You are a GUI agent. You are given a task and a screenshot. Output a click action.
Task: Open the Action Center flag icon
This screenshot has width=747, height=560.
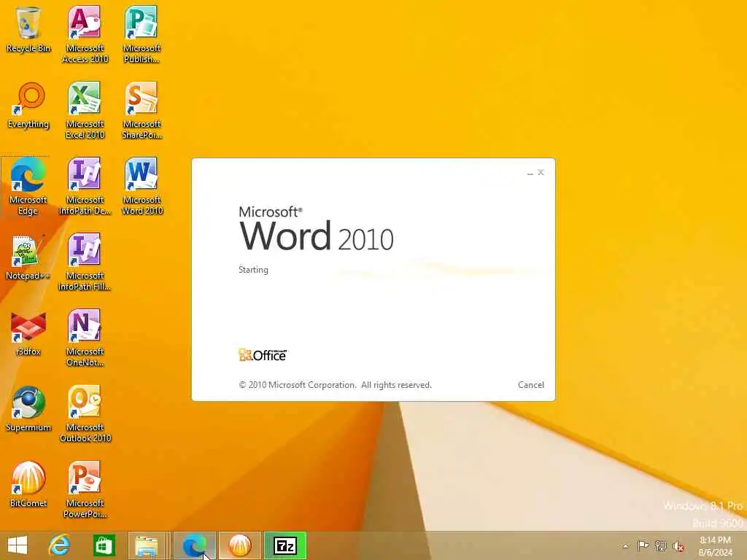643,545
